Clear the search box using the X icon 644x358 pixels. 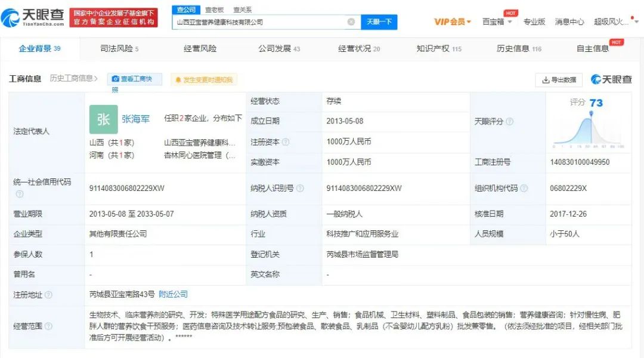point(351,21)
